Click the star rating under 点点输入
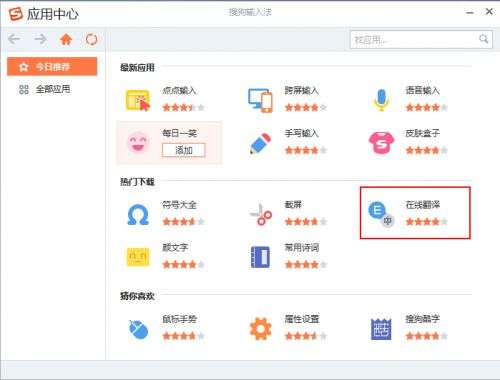500x380 pixels. point(184,107)
